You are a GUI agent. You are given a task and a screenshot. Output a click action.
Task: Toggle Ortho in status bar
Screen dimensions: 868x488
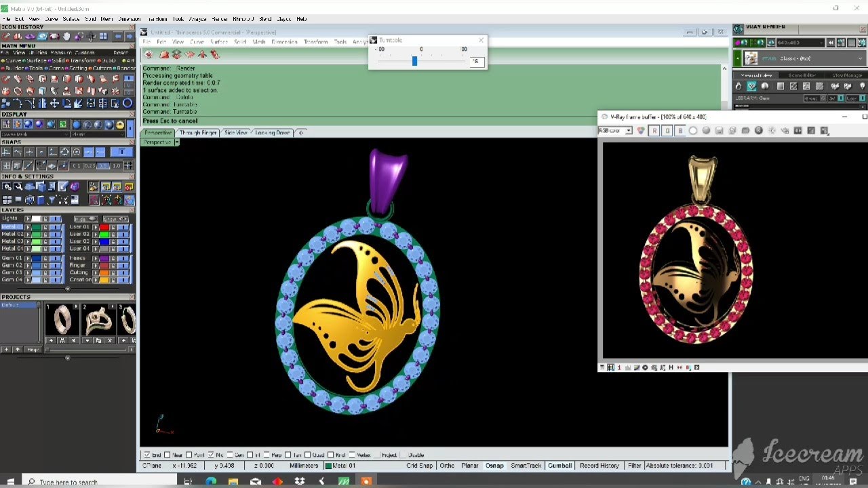click(x=447, y=466)
